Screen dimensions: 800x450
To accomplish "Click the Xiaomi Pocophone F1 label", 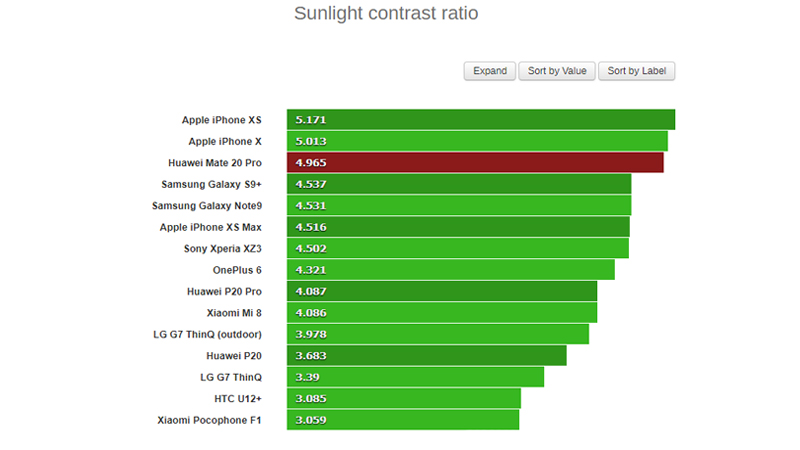I will (x=209, y=420).
